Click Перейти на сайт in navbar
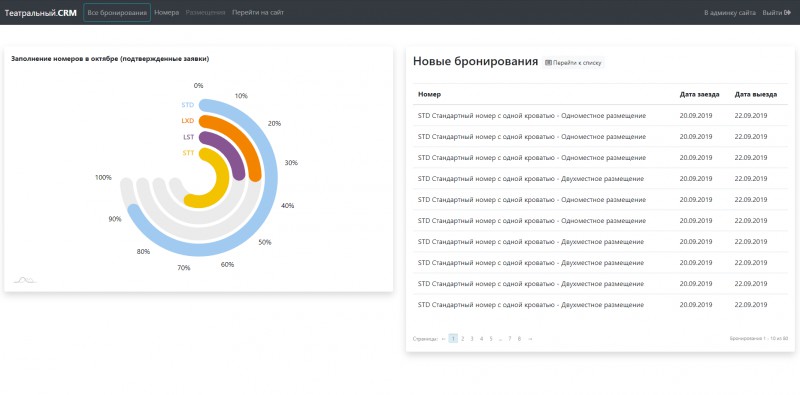This screenshot has width=800, height=395. click(x=258, y=12)
